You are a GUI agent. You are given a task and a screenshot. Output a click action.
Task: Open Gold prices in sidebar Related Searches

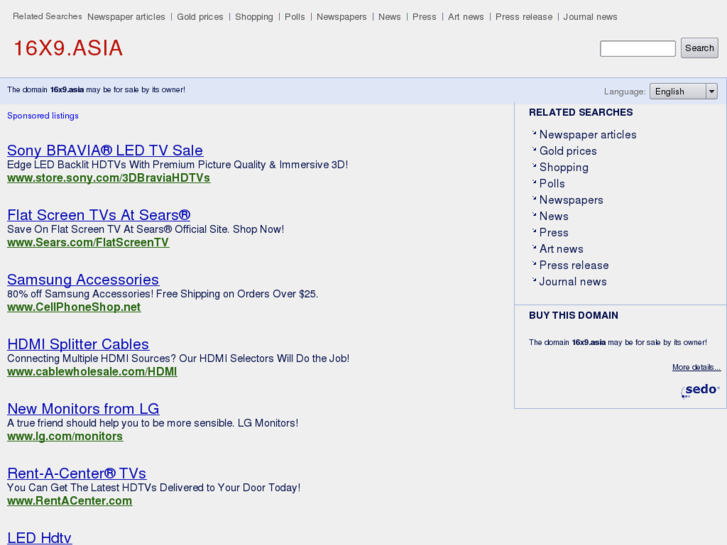click(568, 151)
